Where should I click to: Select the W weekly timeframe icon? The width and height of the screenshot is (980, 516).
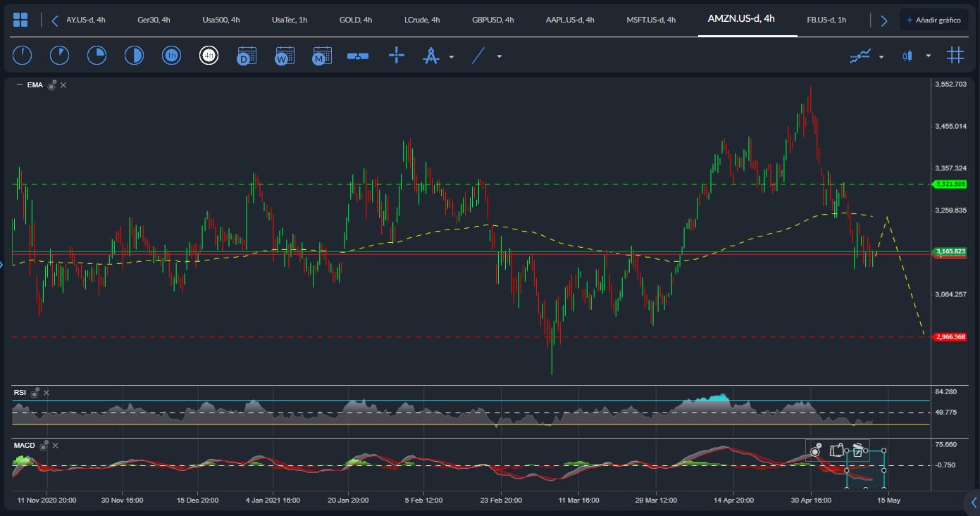point(284,55)
